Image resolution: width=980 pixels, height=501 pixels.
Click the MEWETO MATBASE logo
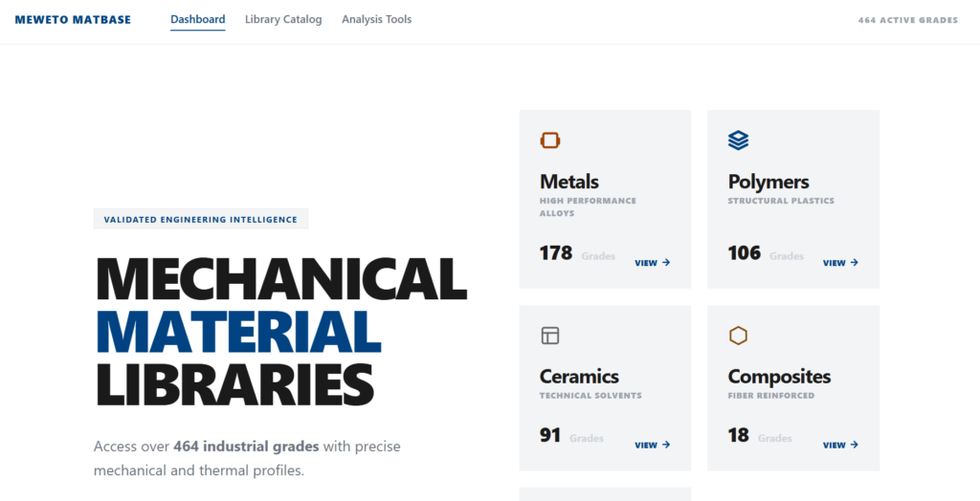[x=73, y=19]
